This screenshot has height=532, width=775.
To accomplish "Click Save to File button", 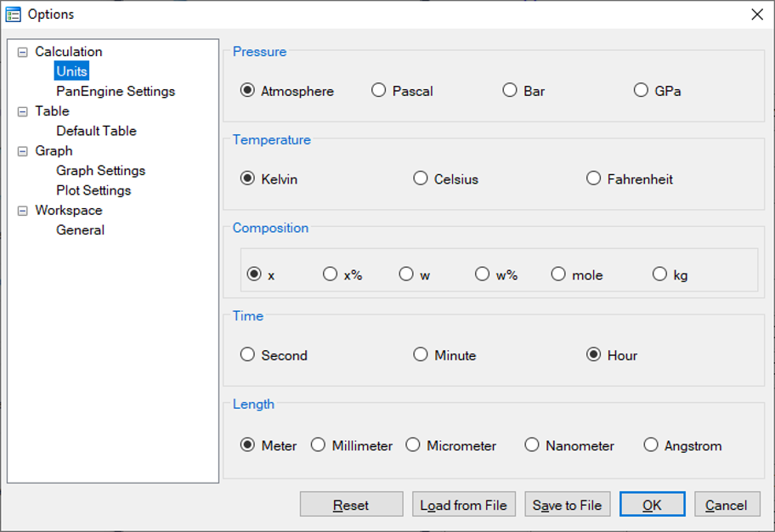I will pyautogui.click(x=567, y=505).
